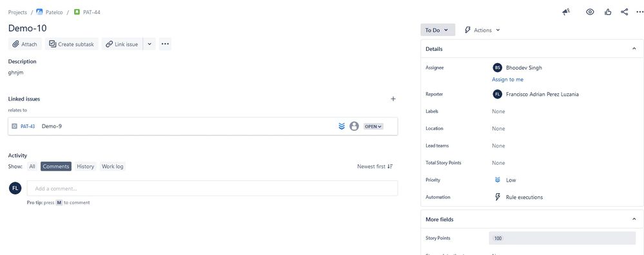Click the green story icon beside PAT-44

pyautogui.click(x=77, y=12)
